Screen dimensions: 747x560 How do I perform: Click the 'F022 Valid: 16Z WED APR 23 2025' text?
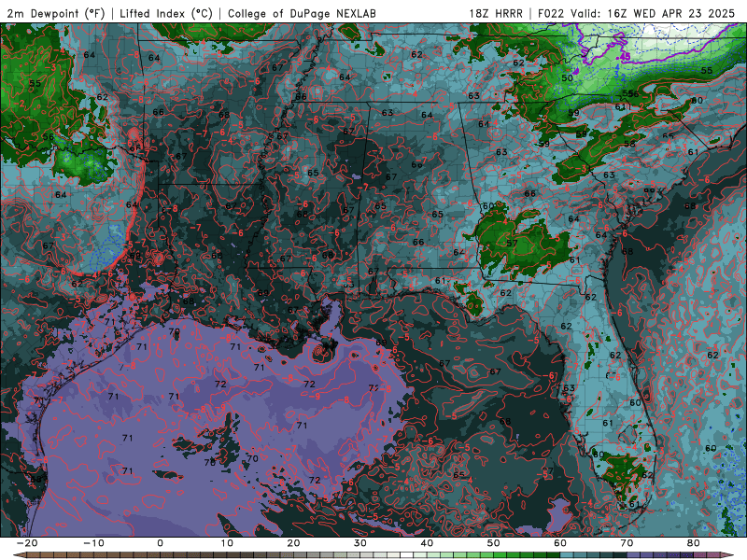(x=636, y=13)
